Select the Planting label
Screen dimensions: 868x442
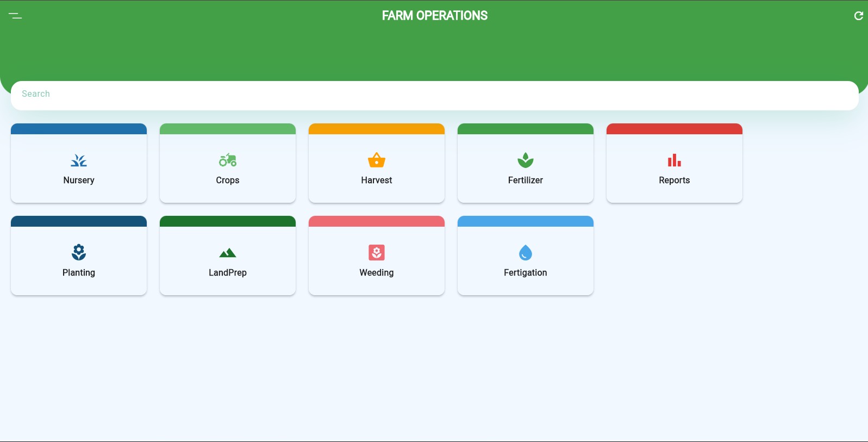[79, 273]
